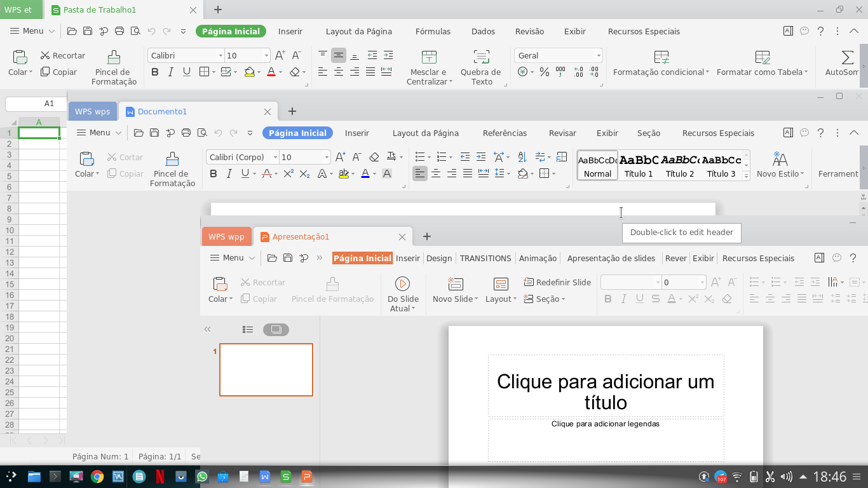Viewport: 868px width, 488px height.
Task: Toggle italic in the spreadsheet ribbon
Action: pyautogui.click(x=170, y=72)
